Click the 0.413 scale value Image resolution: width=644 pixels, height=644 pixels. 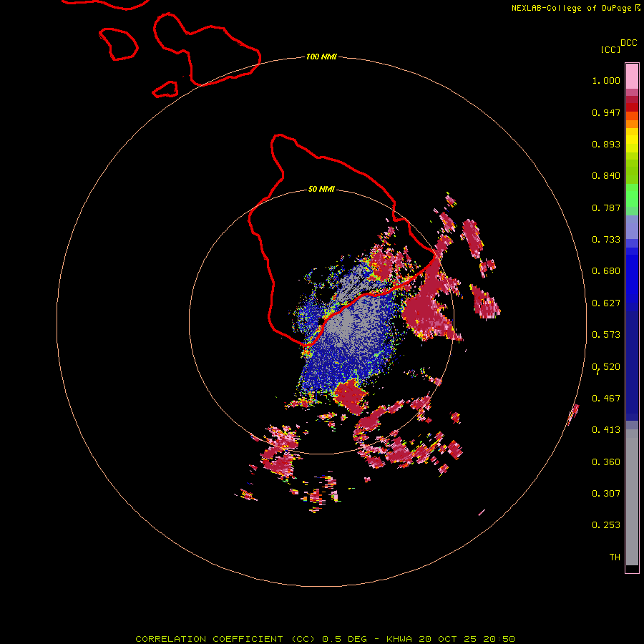click(606, 430)
